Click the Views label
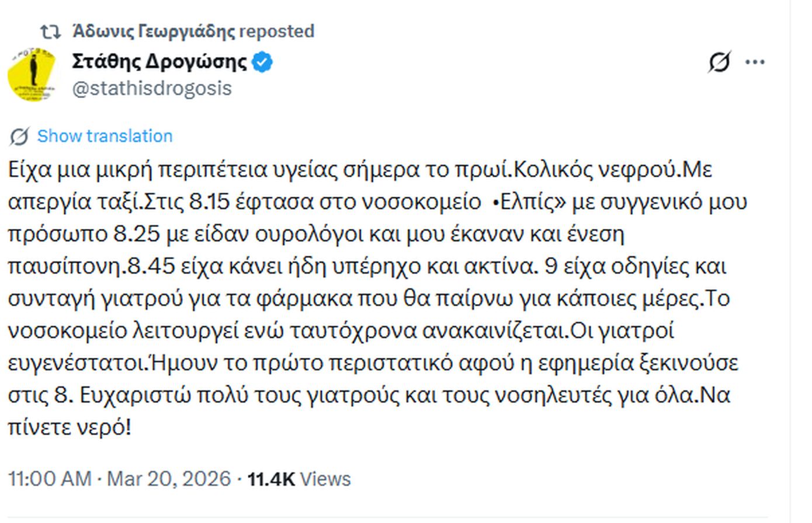This screenshot has height=523, width=812. point(325,479)
